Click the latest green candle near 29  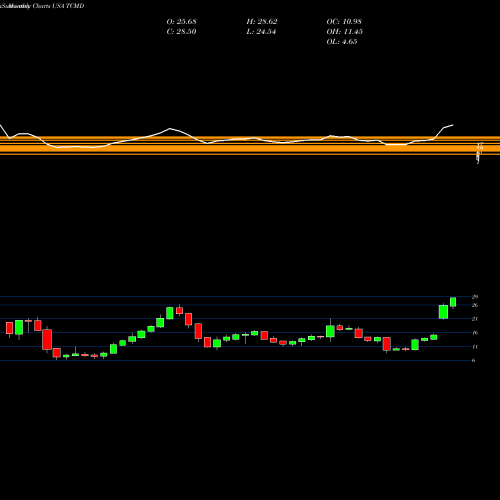pyautogui.click(x=453, y=302)
